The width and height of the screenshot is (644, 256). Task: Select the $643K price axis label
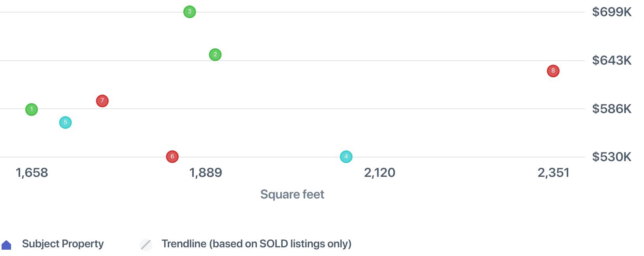point(612,61)
